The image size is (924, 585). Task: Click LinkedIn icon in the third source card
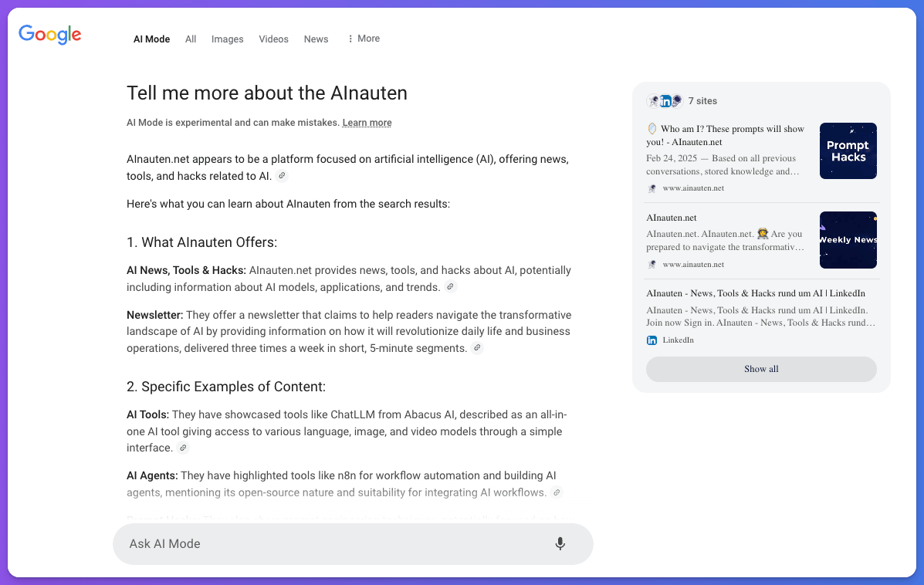pyautogui.click(x=652, y=340)
